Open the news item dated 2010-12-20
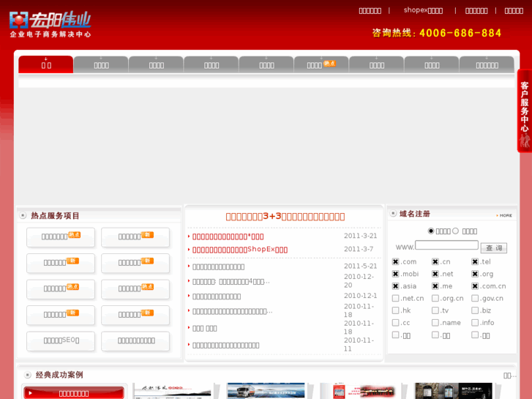 click(231, 282)
